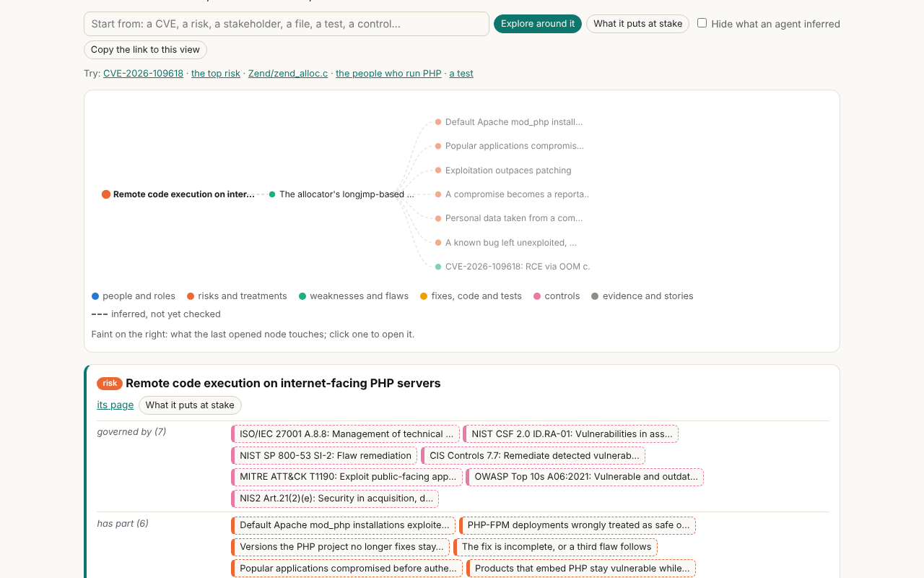924x578 pixels.
Task: Open A known bug left unexploited graph node
Action: click(506, 243)
